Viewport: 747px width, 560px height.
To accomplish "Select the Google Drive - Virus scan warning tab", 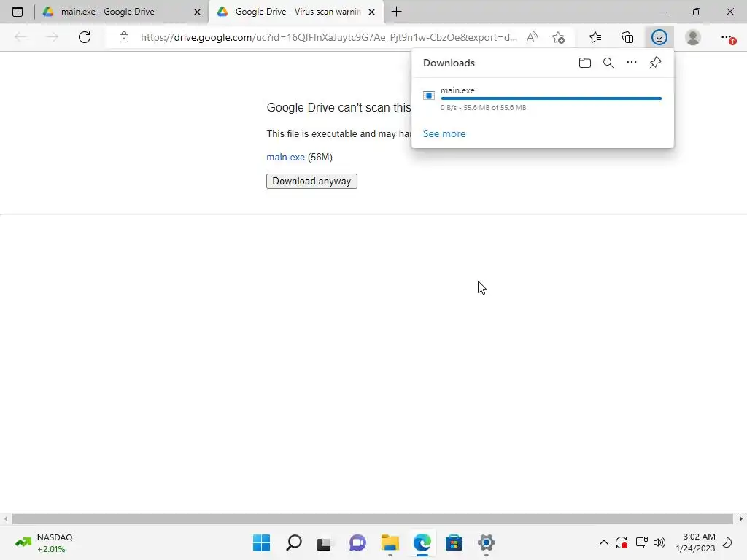I will 296,12.
